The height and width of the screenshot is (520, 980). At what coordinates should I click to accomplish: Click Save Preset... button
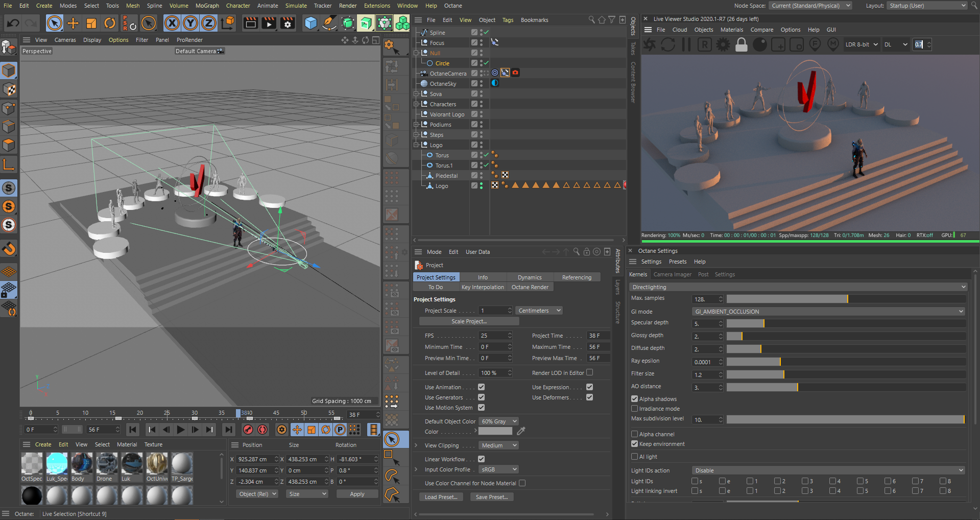point(492,497)
